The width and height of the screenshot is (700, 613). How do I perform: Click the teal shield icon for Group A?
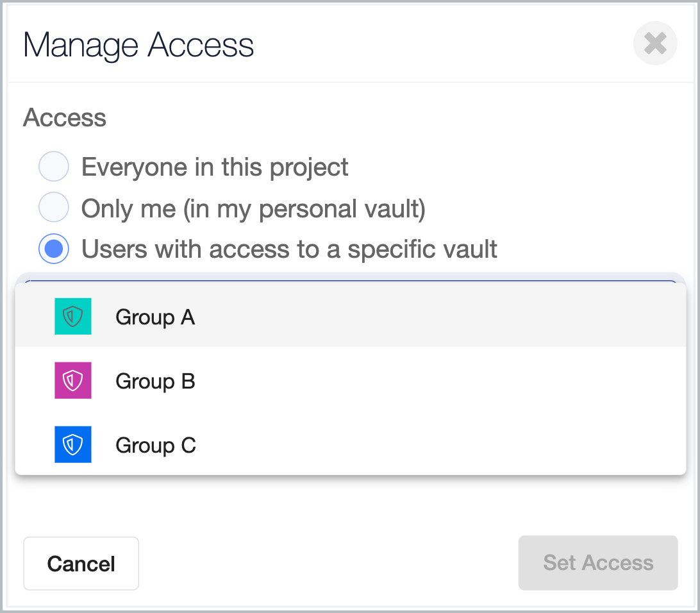[73, 316]
